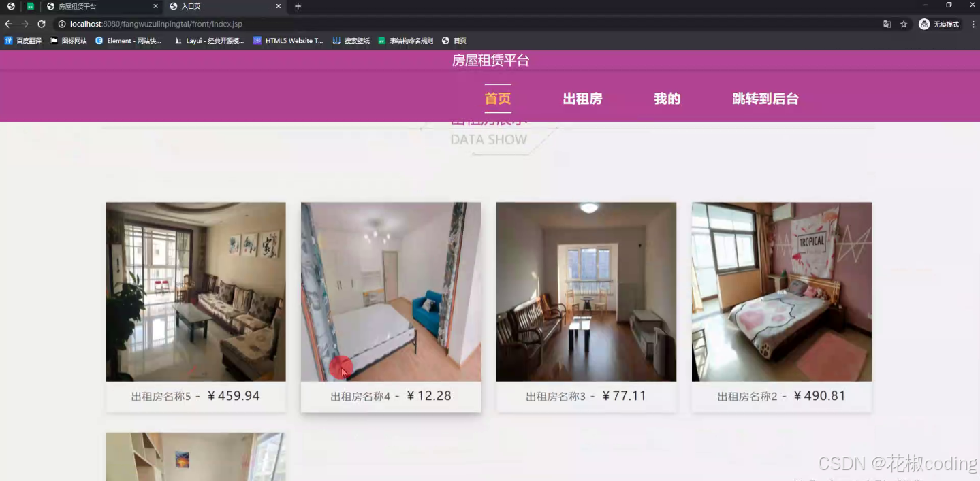This screenshot has height=481, width=980.
Task: Click 跳转到后台 navigation item
Action: point(765,99)
